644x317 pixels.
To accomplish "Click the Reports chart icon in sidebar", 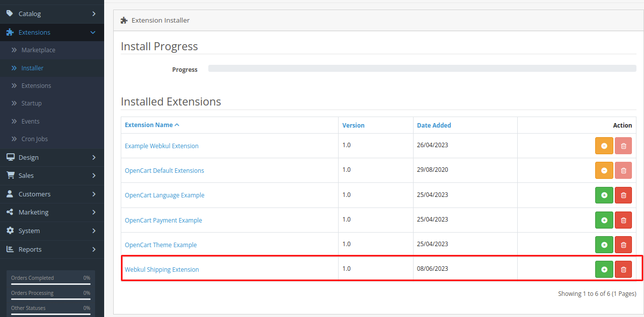I will coord(10,249).
